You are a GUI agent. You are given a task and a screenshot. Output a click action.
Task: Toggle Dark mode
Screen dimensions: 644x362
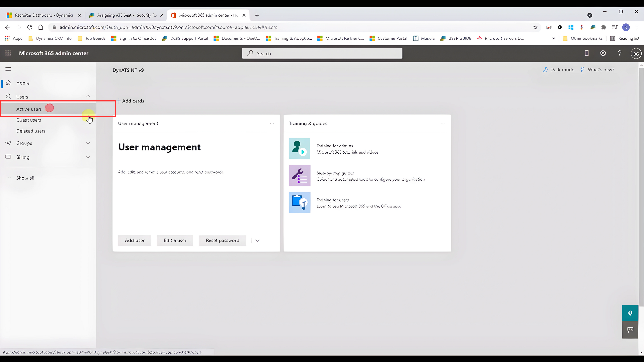tap(558, 70)
